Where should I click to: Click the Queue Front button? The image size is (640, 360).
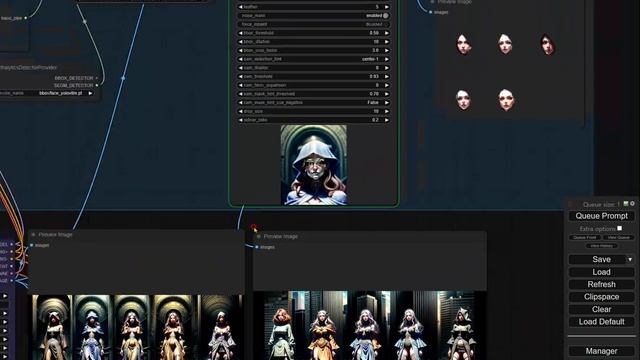[585, 238]
